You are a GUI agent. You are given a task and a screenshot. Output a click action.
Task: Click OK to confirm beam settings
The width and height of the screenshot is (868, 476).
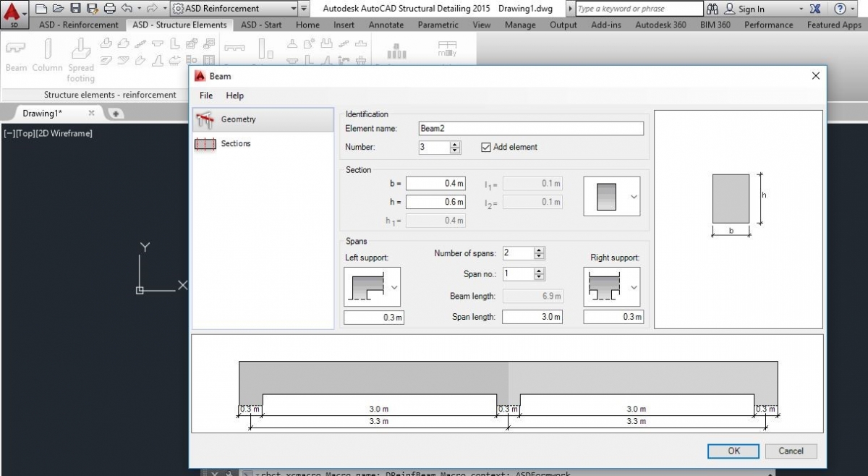[x=733, y=451]
